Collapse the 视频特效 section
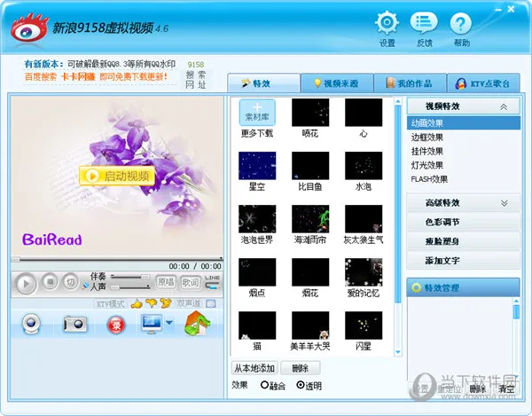The image size is (532, 416). [504, 107]
